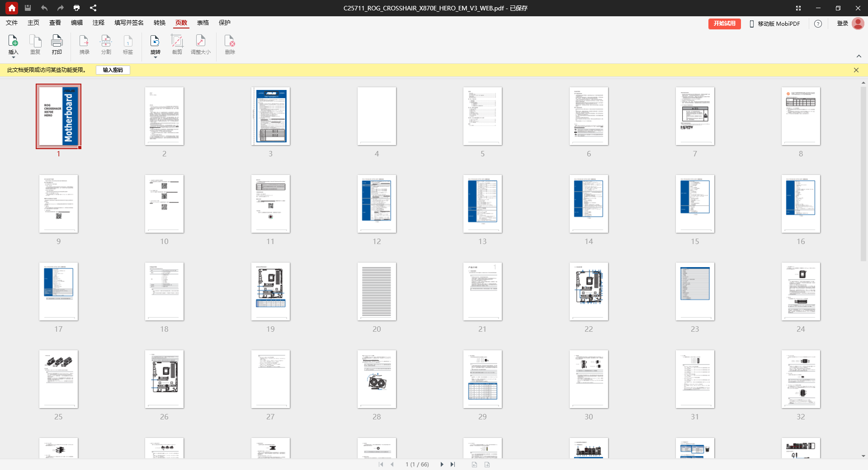Click the quick-print icon in the title bar
Image resolution: width=868 pixels, height=470 pixels.
(76, 8)
